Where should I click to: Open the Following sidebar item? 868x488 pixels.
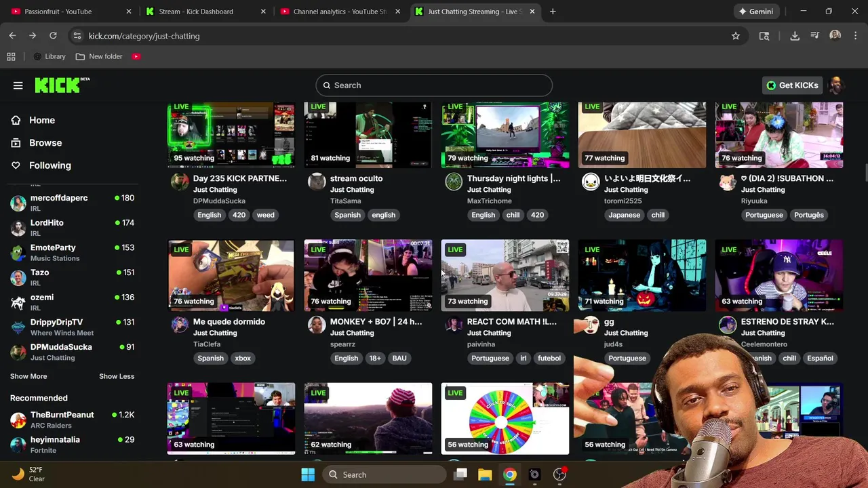click(x=50, y=165)
